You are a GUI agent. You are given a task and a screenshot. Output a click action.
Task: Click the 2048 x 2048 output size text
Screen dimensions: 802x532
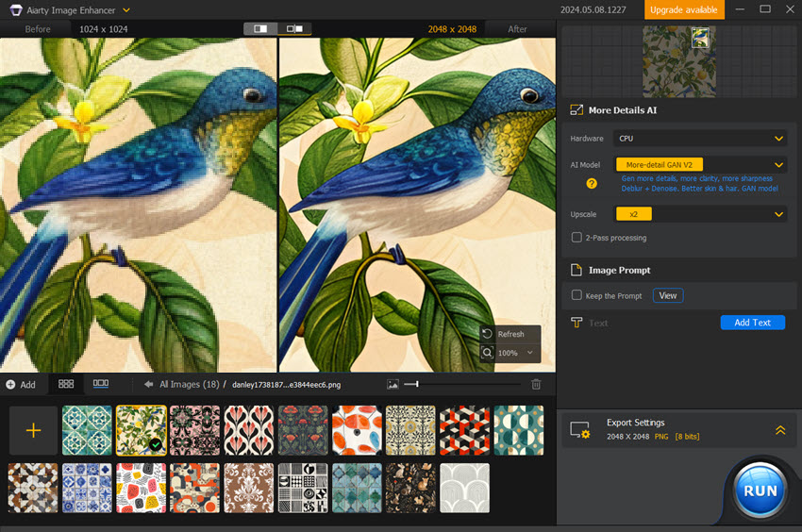(x=452, y=29)
